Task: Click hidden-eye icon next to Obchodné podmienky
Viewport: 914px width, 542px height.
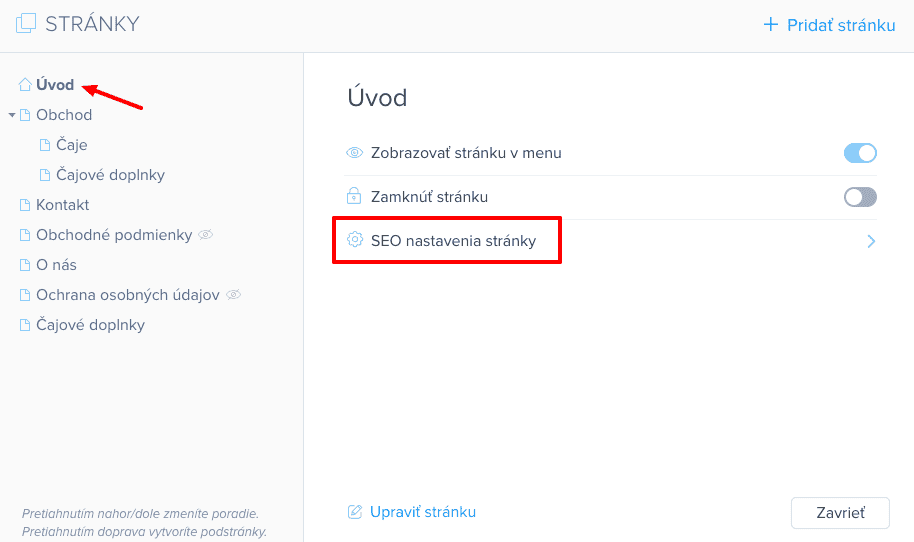Action: click(206, 235)
